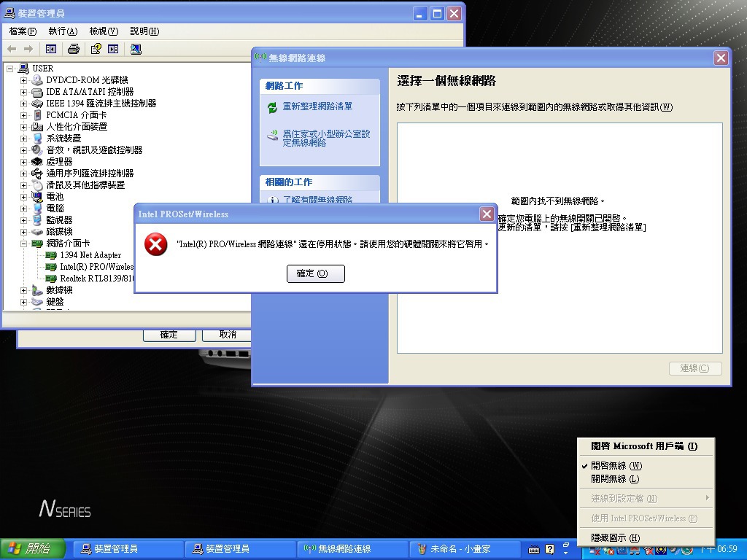Click the language bar restore icon above the small down arrow
Viewport: 747px width, 560px height.
click(566, 545)
